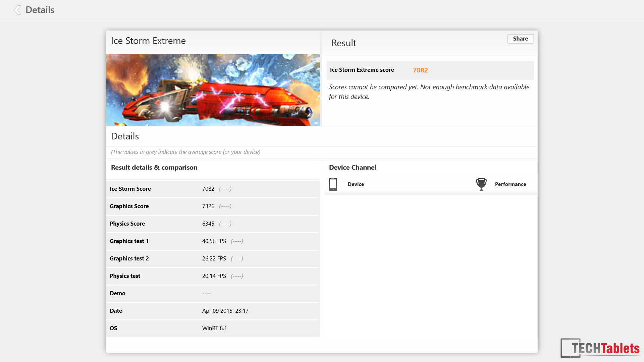Go back using the back arrow
644x362 pixels.
pos(17,10)
